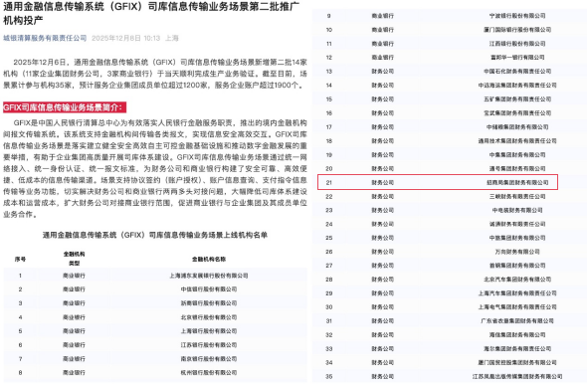Click the sequence number 21 cell
This screenshot has width=588, height=384.
(x=329, y=183)
